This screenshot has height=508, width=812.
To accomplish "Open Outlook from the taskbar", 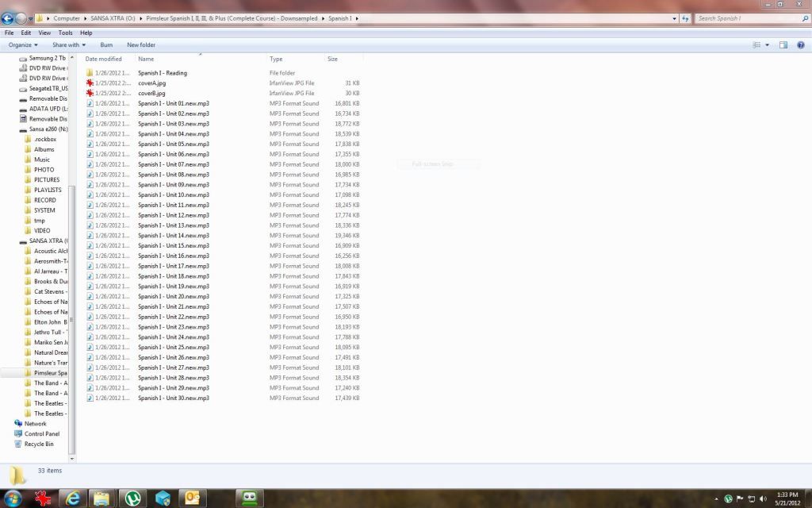I will [192, 498].
